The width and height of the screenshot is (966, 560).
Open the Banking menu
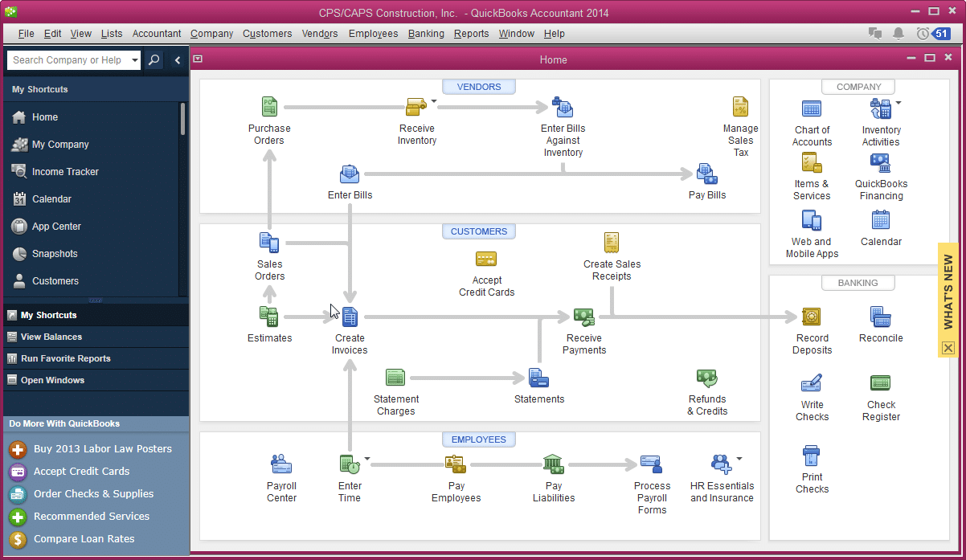(426, 34)
